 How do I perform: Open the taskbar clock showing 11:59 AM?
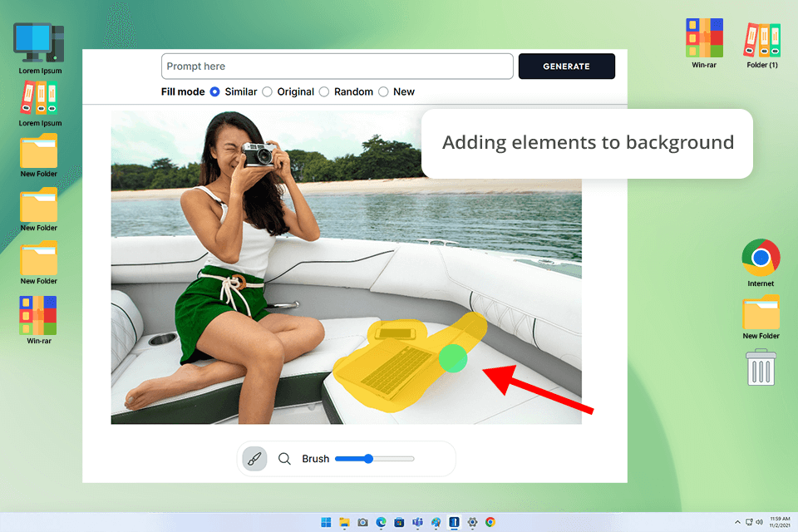coord(780,522)
